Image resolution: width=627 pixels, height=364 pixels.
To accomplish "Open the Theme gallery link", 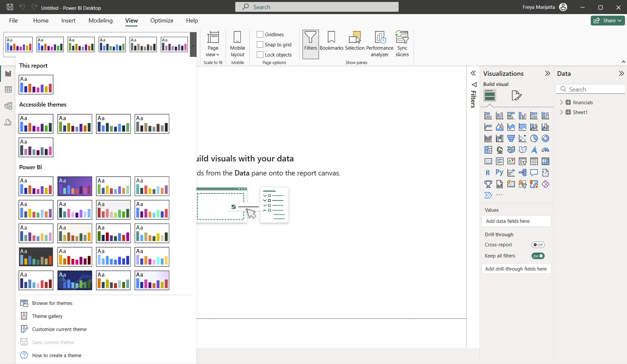I will (47, 316).
